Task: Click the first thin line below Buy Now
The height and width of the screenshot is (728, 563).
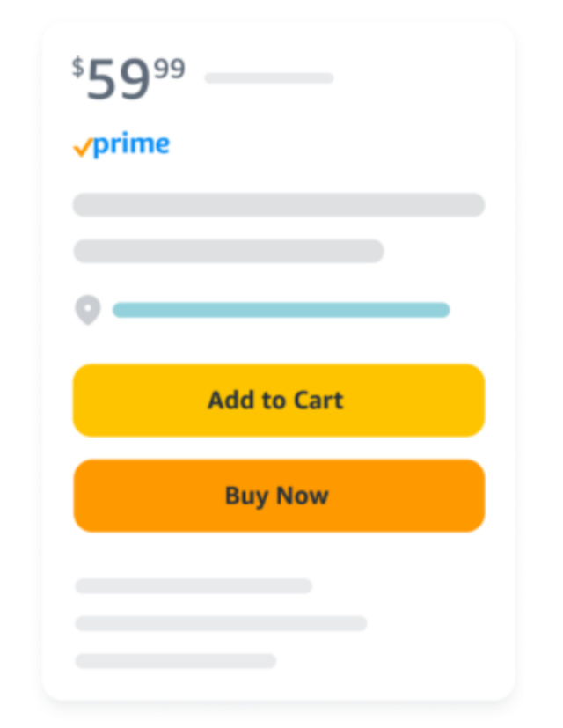Action: pyautogui.click(x=194, y=586)
